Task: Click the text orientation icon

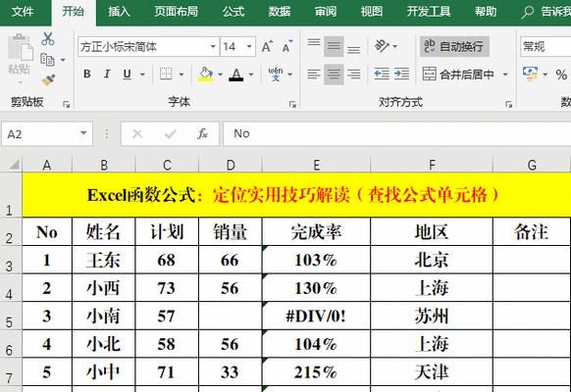Action: tap(382, 46)
